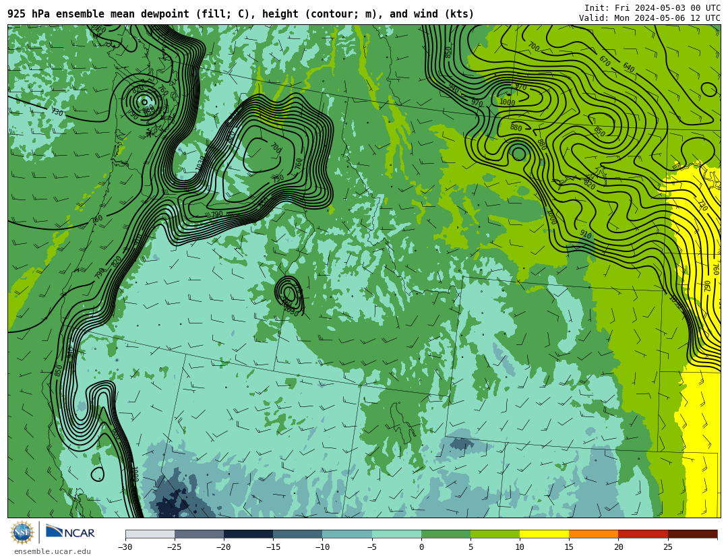
Task: Click the Init: Fri 2024-05-03 00 UTC text
Action: click(653, 8)
